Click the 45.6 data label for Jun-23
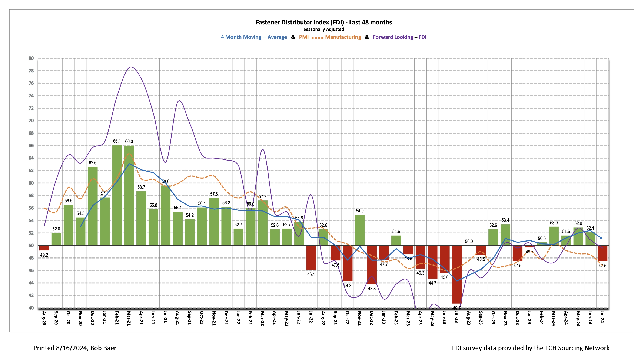 coord(445,277)
